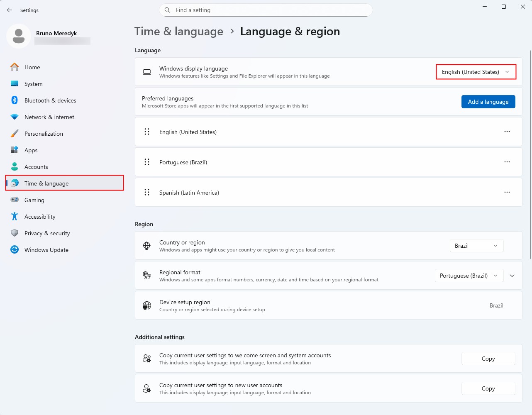
Task: Select Time & language in sidebar
Action: click(x=65, y=183)
